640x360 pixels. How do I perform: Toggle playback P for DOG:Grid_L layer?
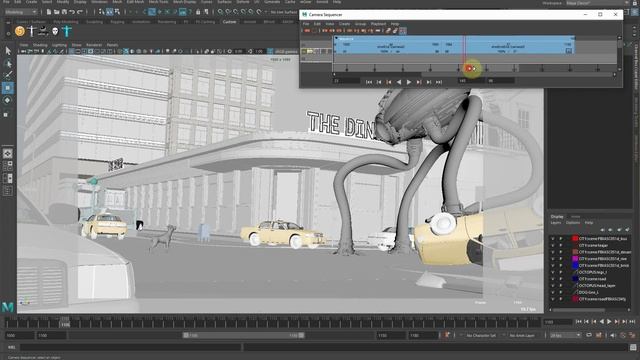click(x=561, y=292)
